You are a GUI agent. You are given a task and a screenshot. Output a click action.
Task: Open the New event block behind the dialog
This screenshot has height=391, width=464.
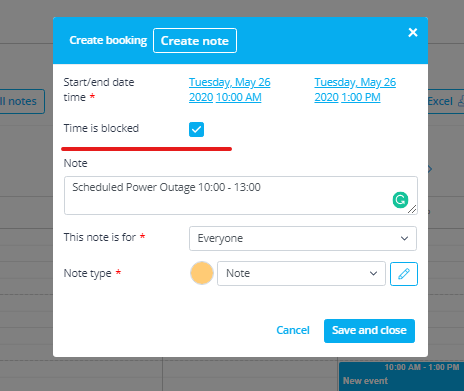pyautogui.click(x=401, y=376)
